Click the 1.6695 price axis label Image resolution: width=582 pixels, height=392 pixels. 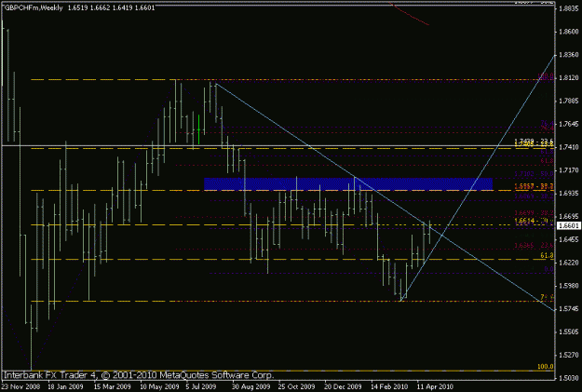click(569, 216)
